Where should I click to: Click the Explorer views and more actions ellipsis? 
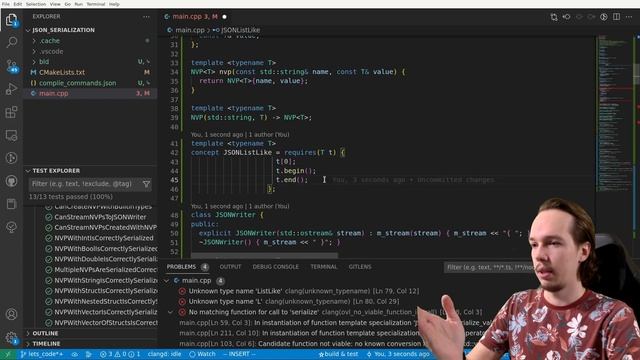click(x=146, y=17)
